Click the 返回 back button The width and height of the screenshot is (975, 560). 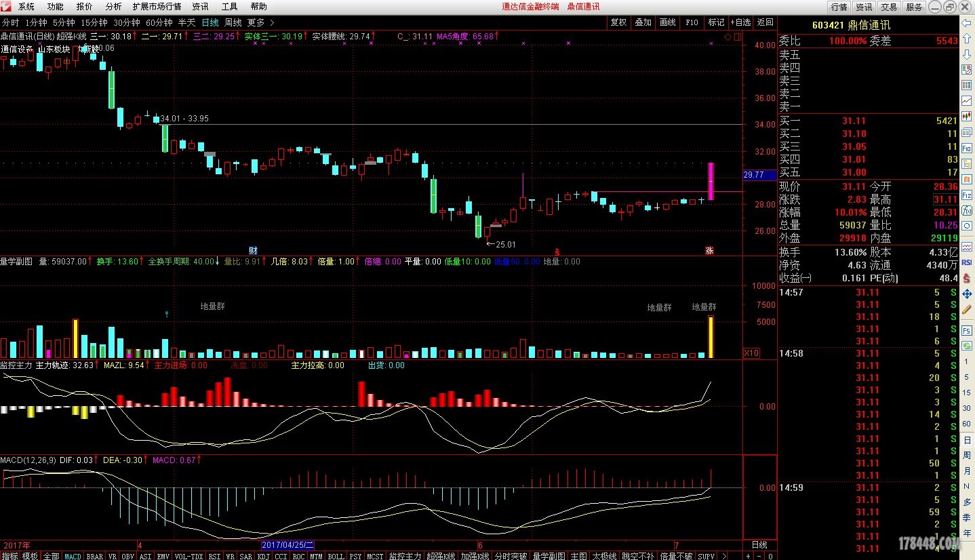click(x=765, y=22)
